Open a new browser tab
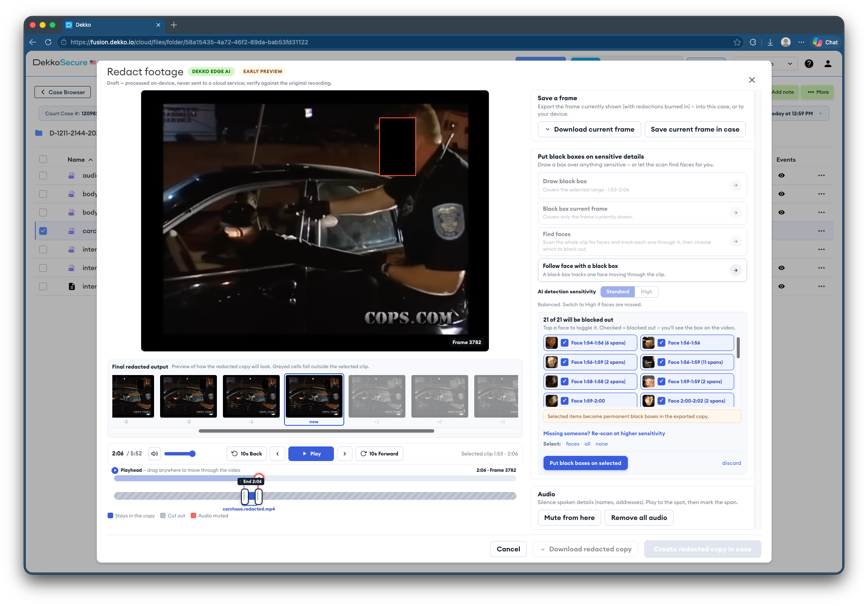Image resolution: width=868 pixels, height=606 pixels. [174, 25]
